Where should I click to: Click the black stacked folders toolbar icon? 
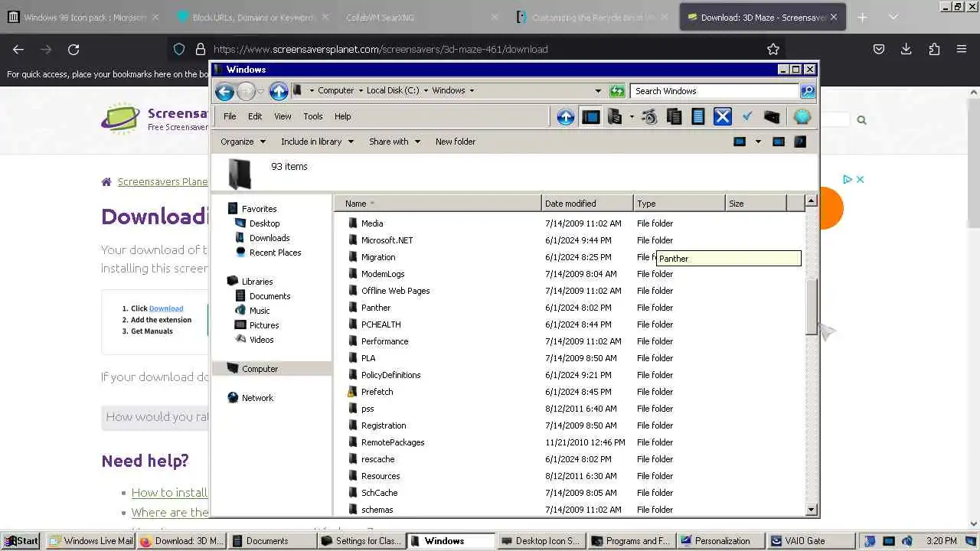coord(615,117)
